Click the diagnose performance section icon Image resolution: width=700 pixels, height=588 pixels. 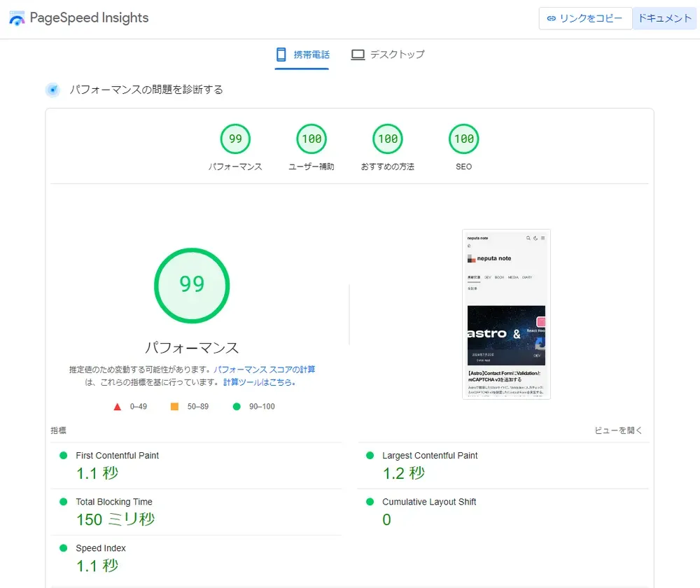52,90
